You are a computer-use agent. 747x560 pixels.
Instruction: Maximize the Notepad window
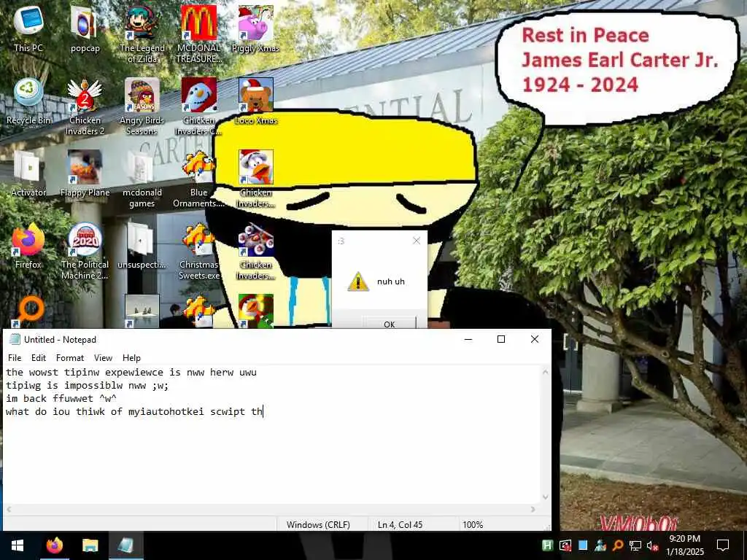coord(501,339)
